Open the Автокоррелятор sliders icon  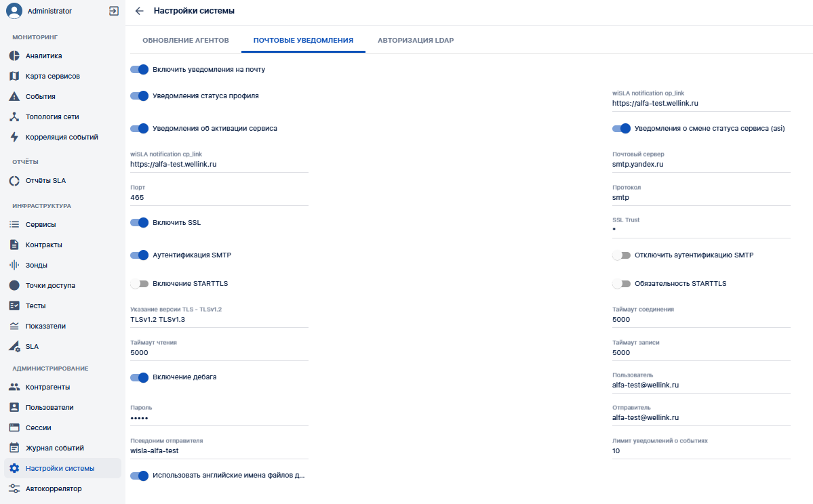(x=14, y=488)
